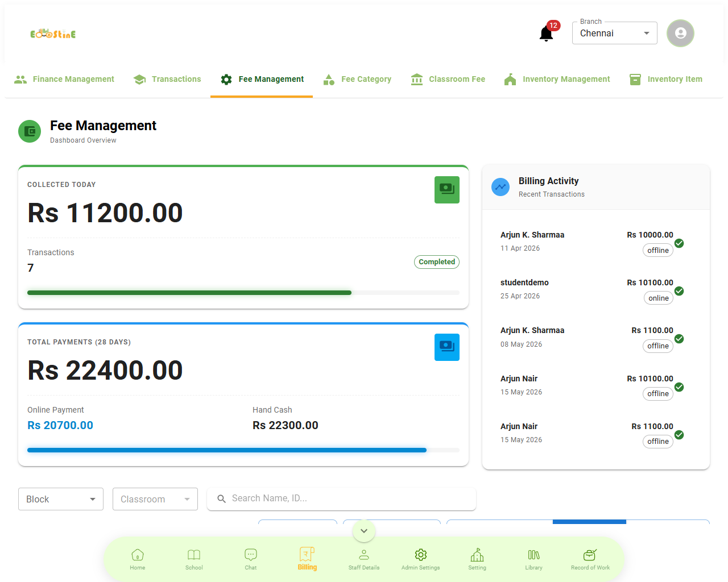Open the notifications bell
The width and height of the screenshot is (728, 582).
click(x=546, y=34)
